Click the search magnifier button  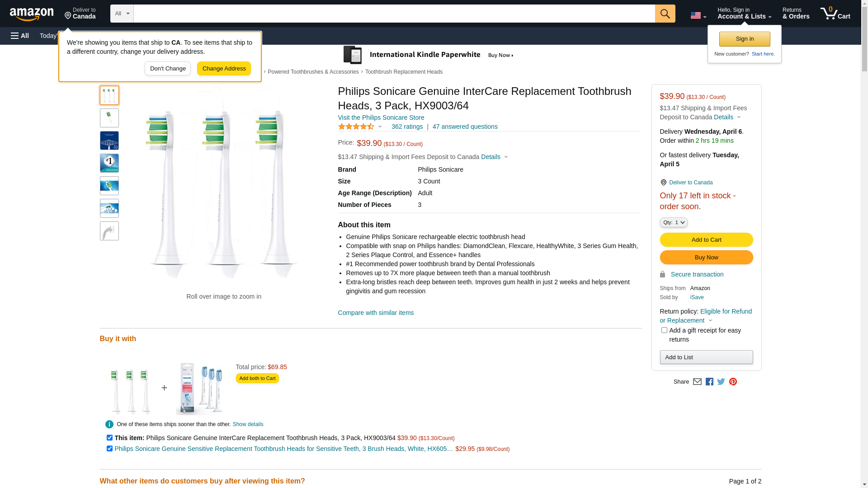(x=665, y=14)
